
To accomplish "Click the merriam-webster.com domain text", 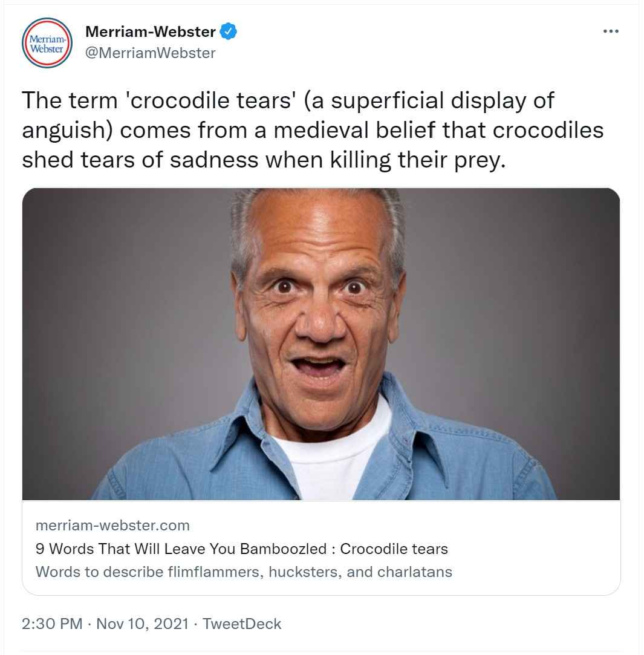I will click(x=112, y=525).
